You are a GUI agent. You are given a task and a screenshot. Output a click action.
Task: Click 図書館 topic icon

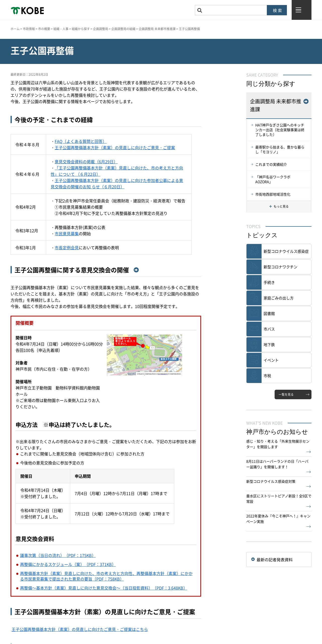point(254,313)
